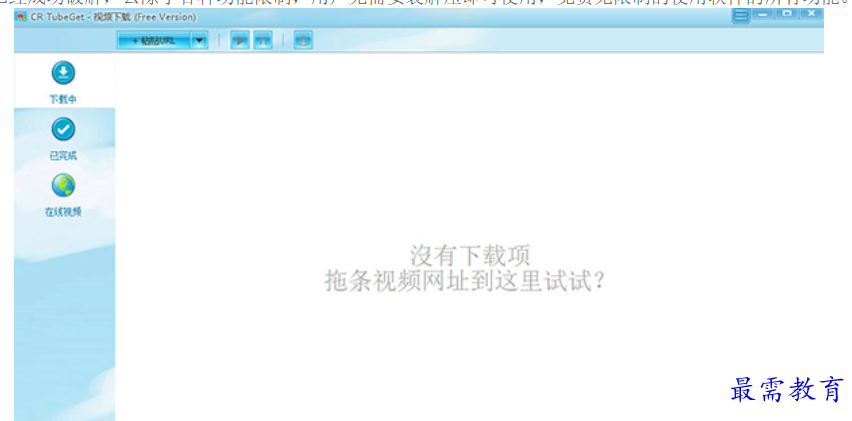Select the 已完成 sidebar label

pos(63,156)
